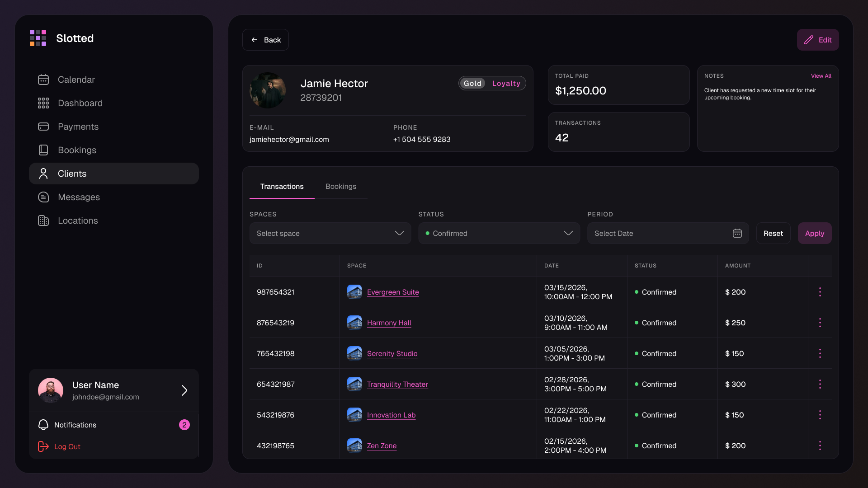Click the calendar icon in Period field
Screen dimensions: 868x488
click(x=737, y=233)
